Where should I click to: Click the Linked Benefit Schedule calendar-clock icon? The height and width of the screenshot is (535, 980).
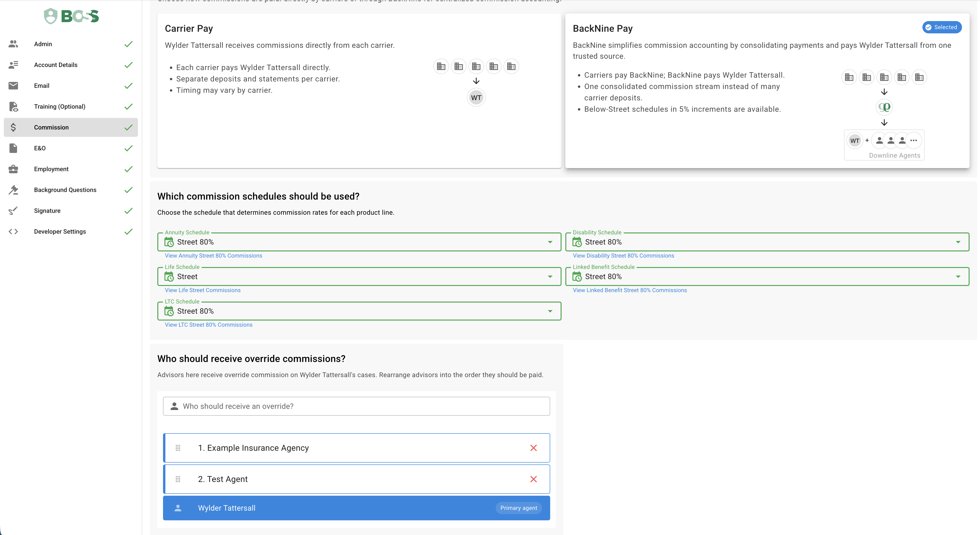pos(577,277)
